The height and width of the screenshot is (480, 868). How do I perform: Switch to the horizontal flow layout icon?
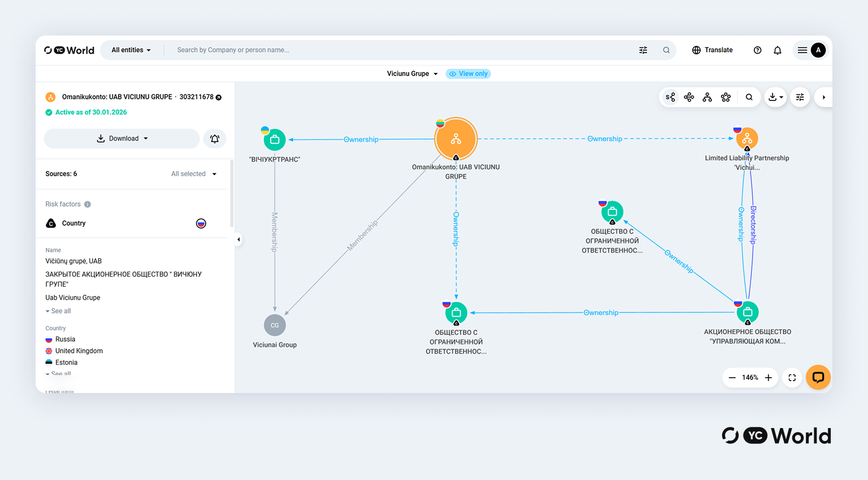click(689, 97)
